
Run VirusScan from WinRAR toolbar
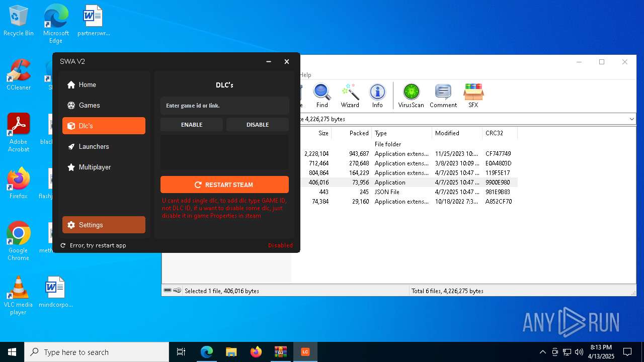411,96
